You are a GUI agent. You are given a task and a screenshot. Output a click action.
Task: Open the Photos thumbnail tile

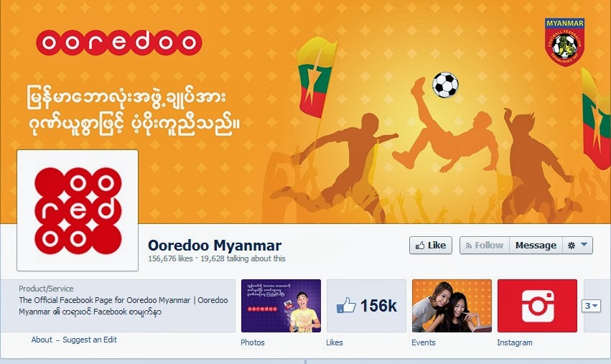pyautogui.click(x=281, y=306)
